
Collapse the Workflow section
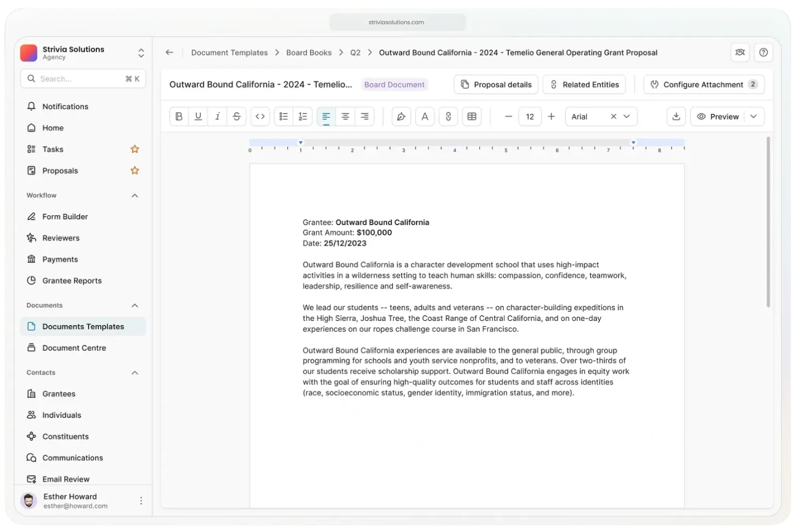pos(135,196)
